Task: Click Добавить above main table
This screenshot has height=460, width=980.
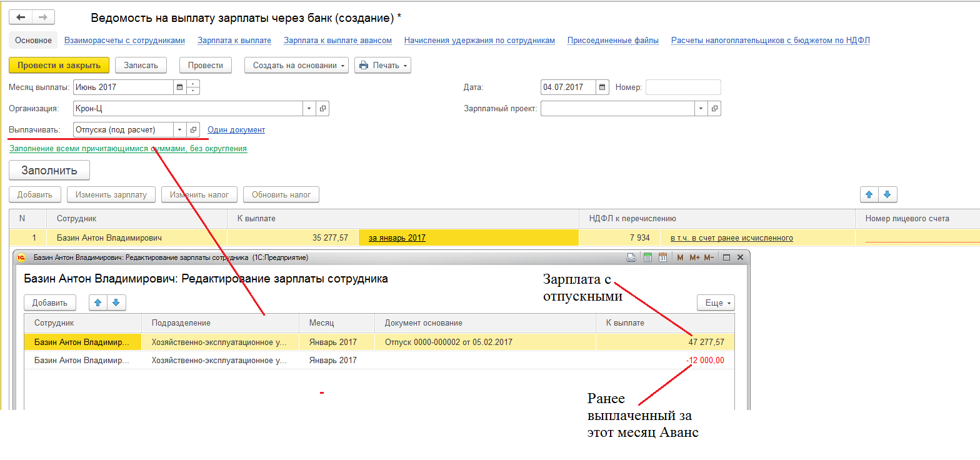Action: (x=35, y=195)
